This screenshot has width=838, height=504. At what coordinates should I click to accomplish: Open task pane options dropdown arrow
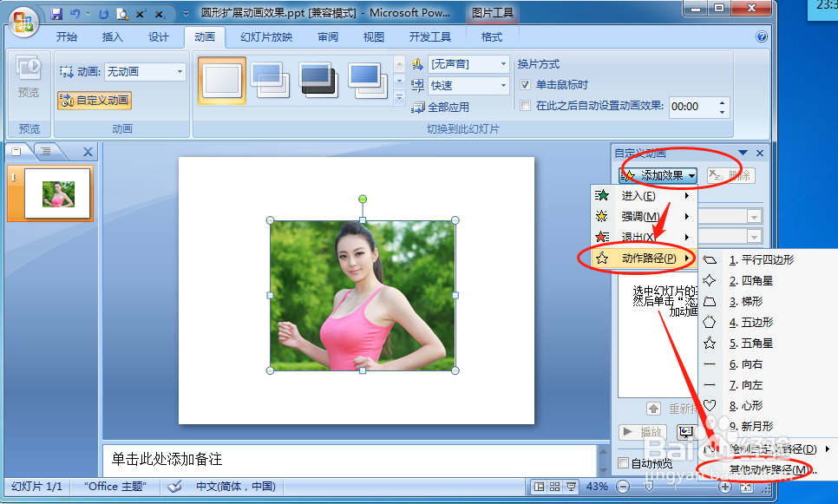743,154
